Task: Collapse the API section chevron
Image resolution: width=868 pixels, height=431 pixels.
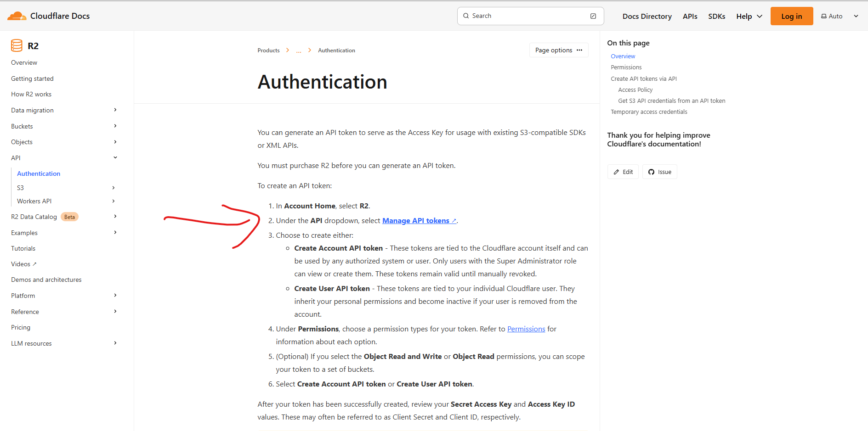Action: (x=115, y=157)
